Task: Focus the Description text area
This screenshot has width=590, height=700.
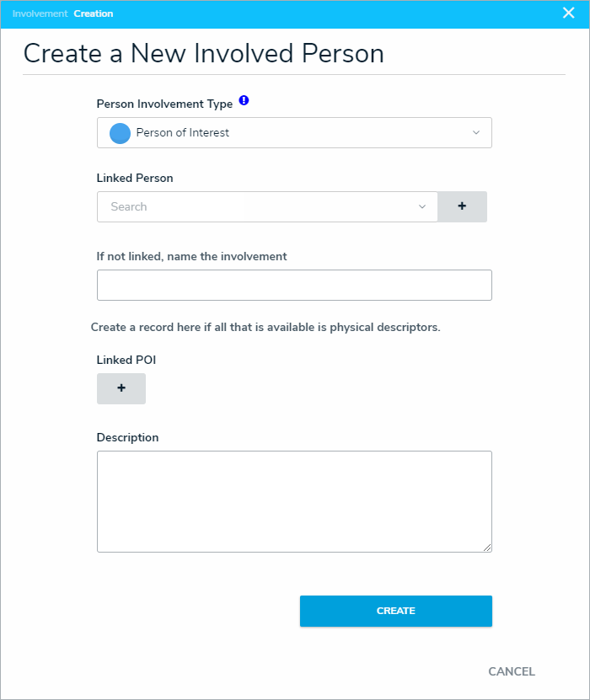Action: (294, 501)
